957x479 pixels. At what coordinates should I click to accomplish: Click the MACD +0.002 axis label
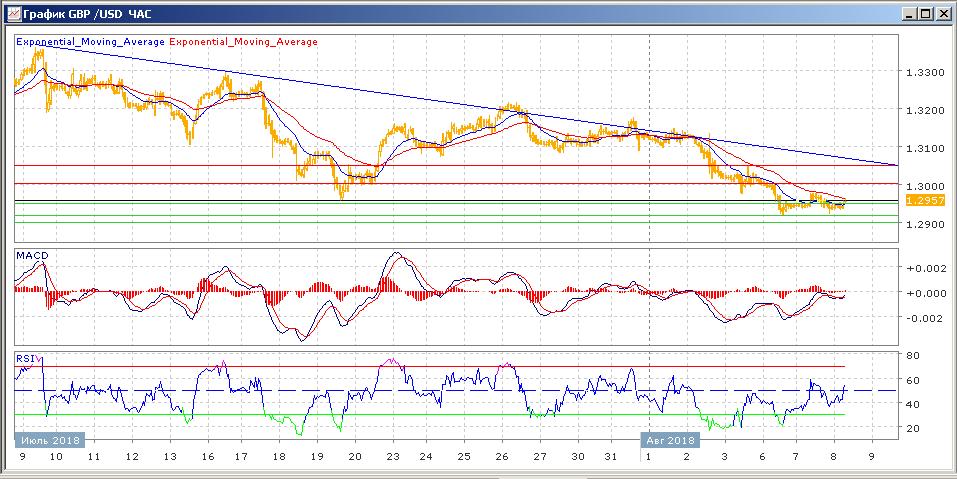924,269
